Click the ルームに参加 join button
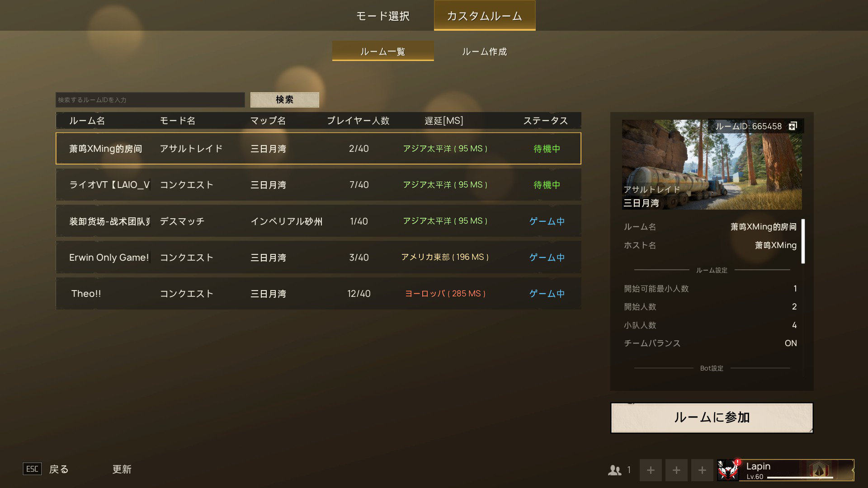The width and height of the screenshot is (868, 488). click(712, 418)
